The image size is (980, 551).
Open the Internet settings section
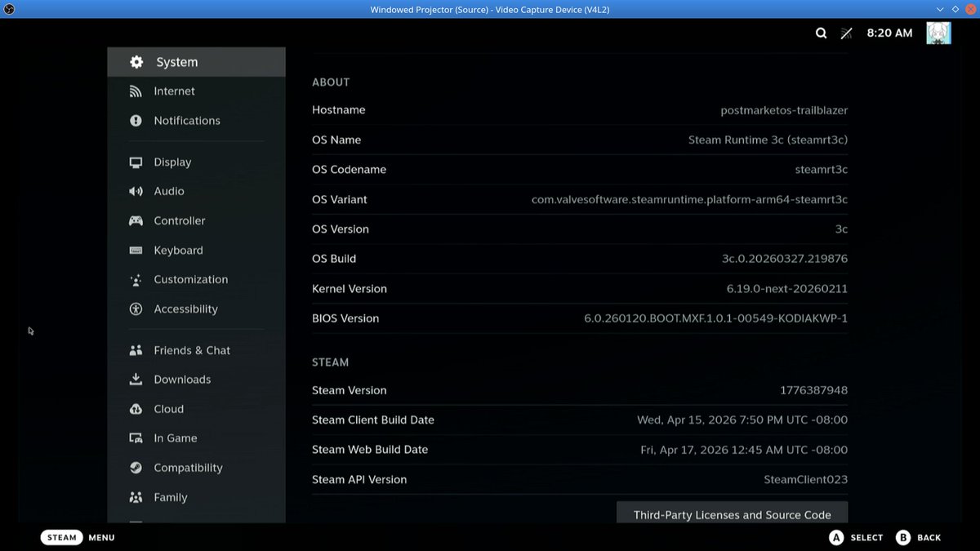point(196,91)
